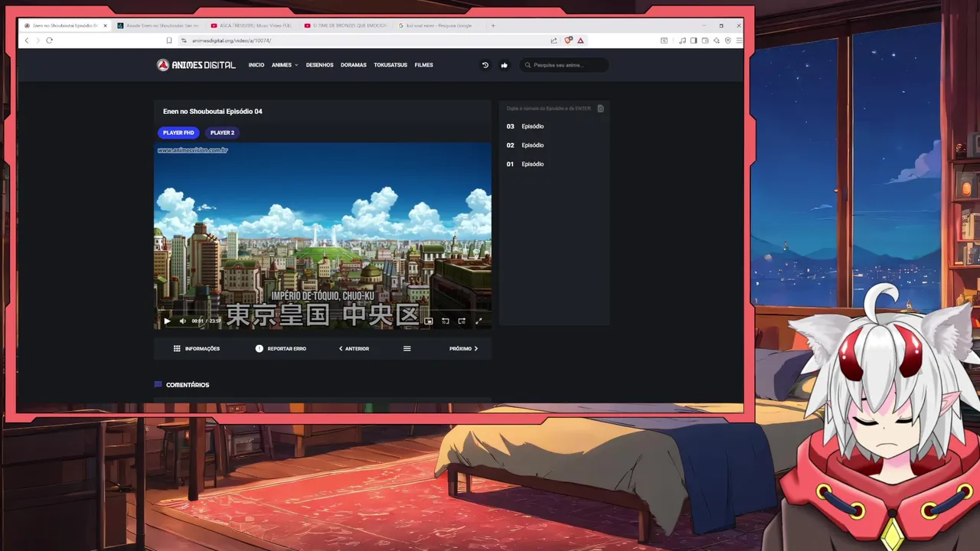The height and width of the screenshot is (551, 980).
Task: Click the site info icon before URL
Action: click(184, 41)
